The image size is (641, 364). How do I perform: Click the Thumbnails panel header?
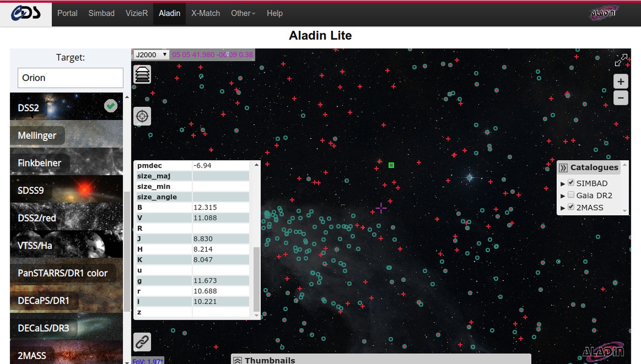[381, 360]
